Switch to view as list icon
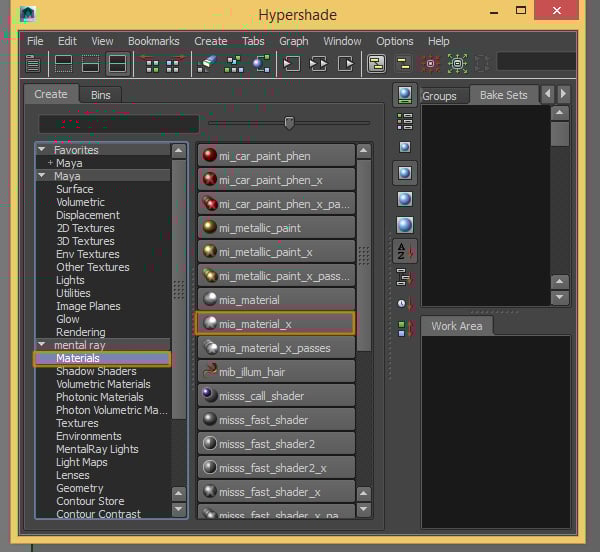 tap(405, 122)
